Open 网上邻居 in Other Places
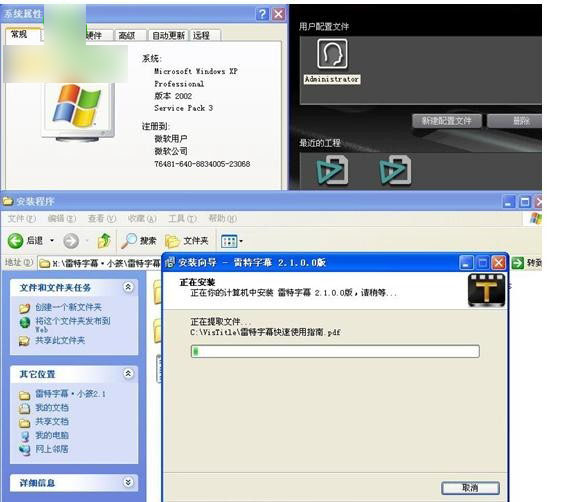This screenshot has height=502, width=575. click(x=52, y=449)
